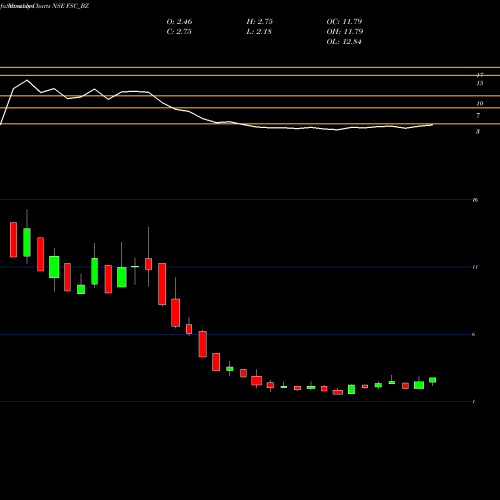Click the '16' price axis label
Viewport: 500px width, 500px height.
click(x=475, y=200)
